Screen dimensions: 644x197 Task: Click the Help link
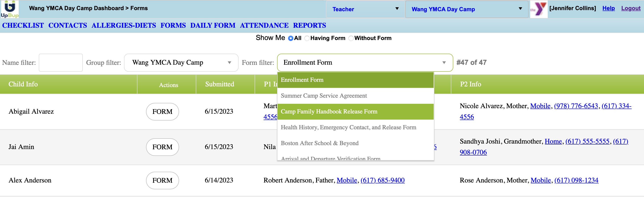pos(609,8)
